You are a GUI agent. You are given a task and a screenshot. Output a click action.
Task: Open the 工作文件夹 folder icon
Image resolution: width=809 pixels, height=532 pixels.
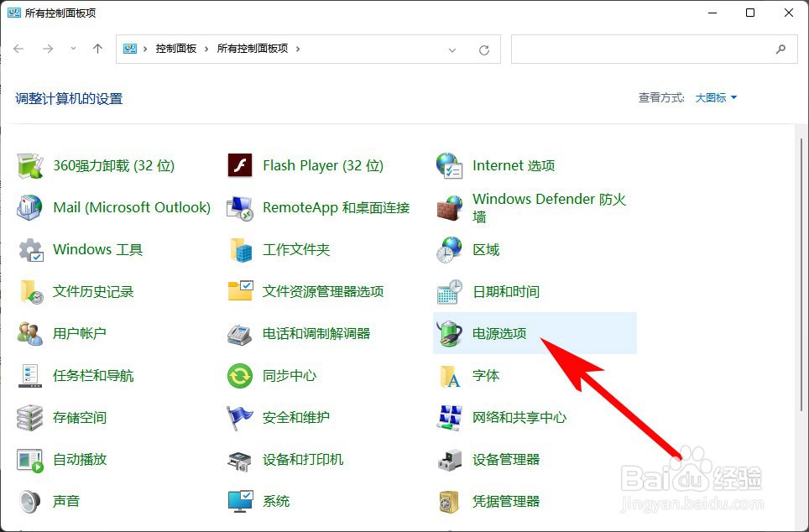click(x=241, y=250)
